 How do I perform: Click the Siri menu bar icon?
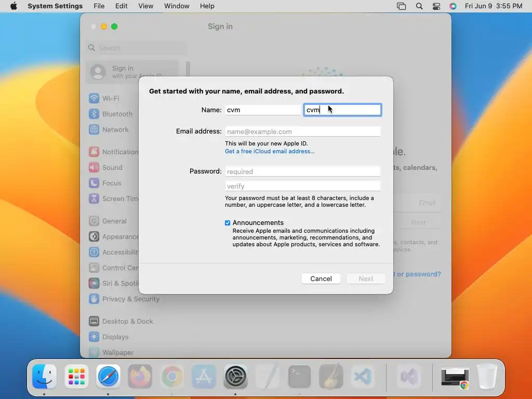(x=453, y=6)
